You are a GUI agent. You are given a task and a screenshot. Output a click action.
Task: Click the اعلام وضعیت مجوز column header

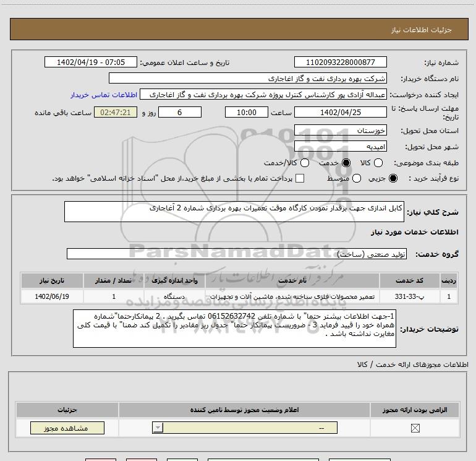pos(244,410)
